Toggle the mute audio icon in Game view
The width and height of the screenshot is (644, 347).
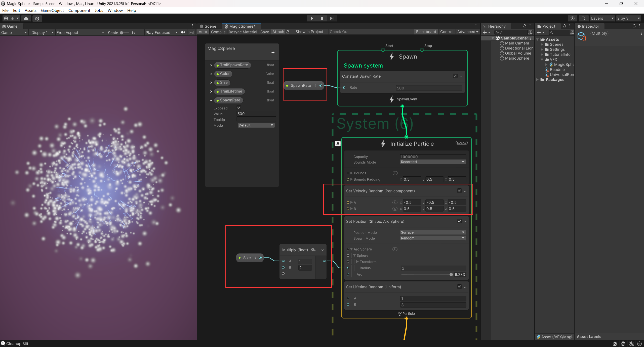(x=183, y=32)
